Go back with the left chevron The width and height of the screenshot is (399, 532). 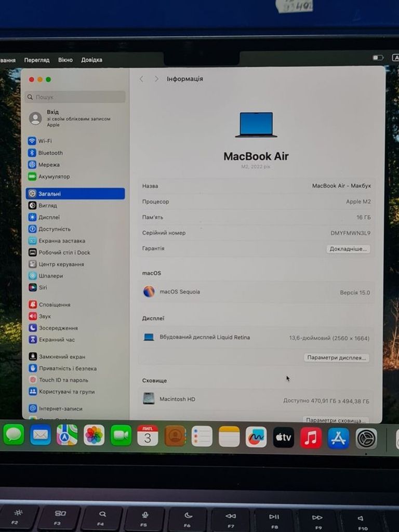tap(141, 79)
